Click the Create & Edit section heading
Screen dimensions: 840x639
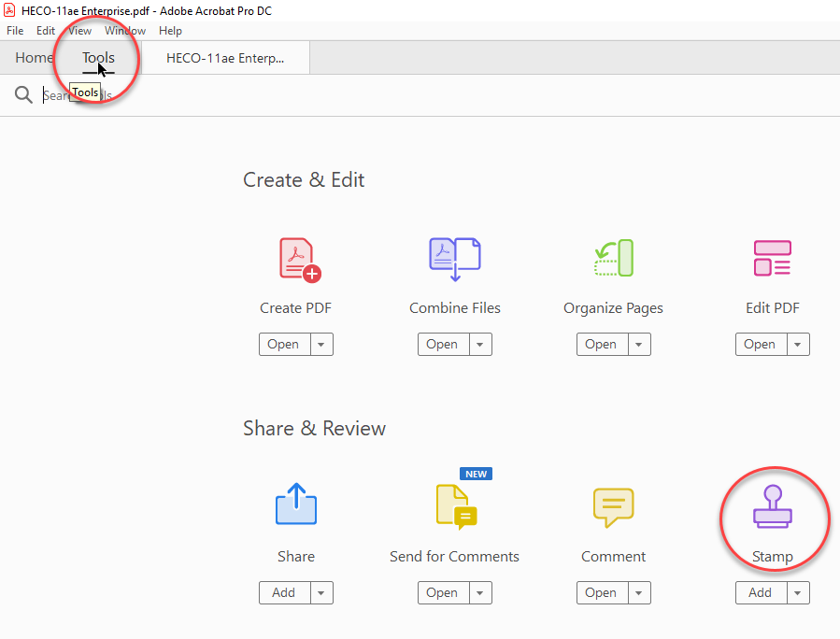pyautogui.click(x=304, y=180)
